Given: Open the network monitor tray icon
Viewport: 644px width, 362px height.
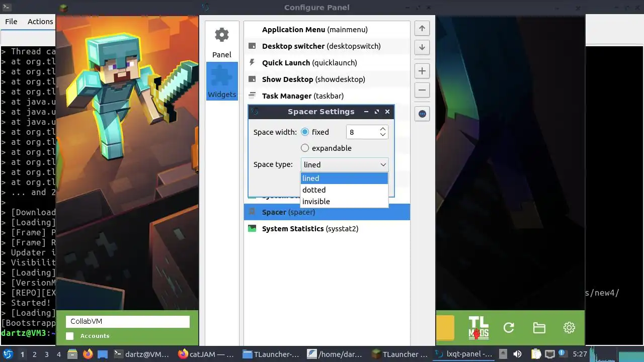Looking at the screenshot, I should 550,354.
